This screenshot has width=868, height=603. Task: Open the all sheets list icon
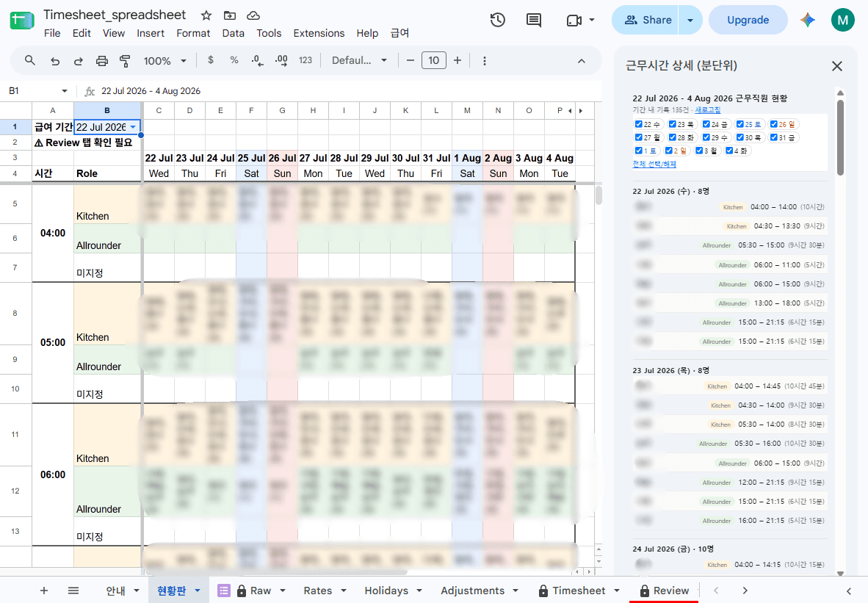coord(73,591)
